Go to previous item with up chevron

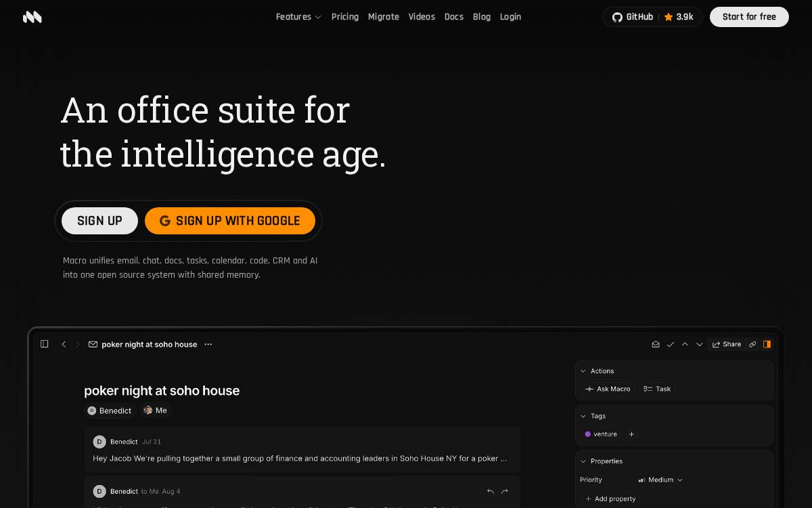[685, 344]
